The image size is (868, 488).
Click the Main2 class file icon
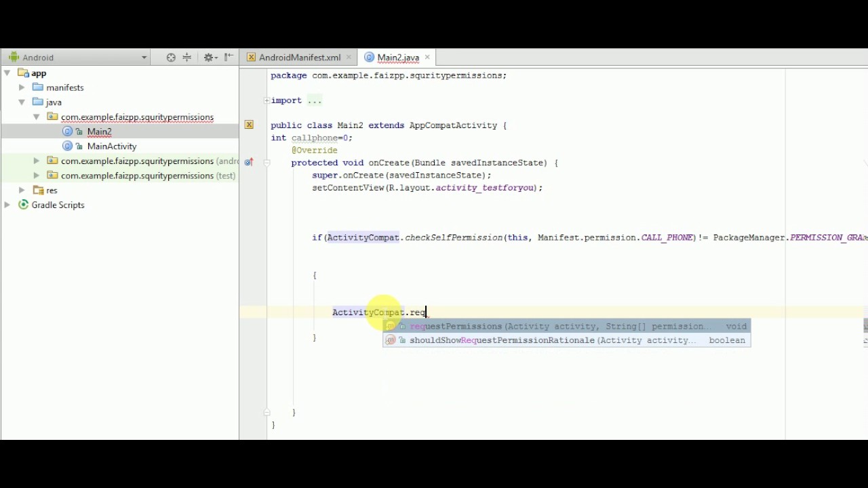point(67,131)
